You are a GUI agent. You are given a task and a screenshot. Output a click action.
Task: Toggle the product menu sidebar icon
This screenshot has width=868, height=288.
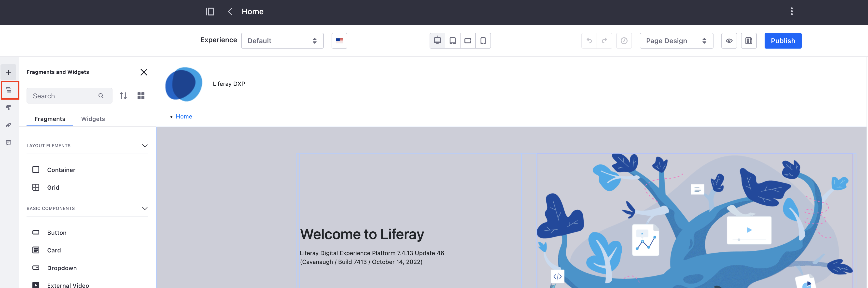tap(210, 12)
